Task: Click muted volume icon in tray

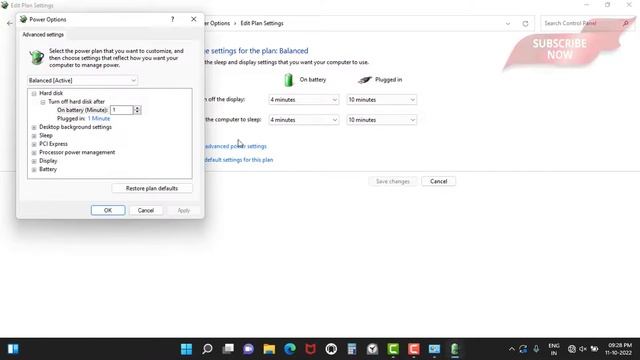Action: coord(583,349)
